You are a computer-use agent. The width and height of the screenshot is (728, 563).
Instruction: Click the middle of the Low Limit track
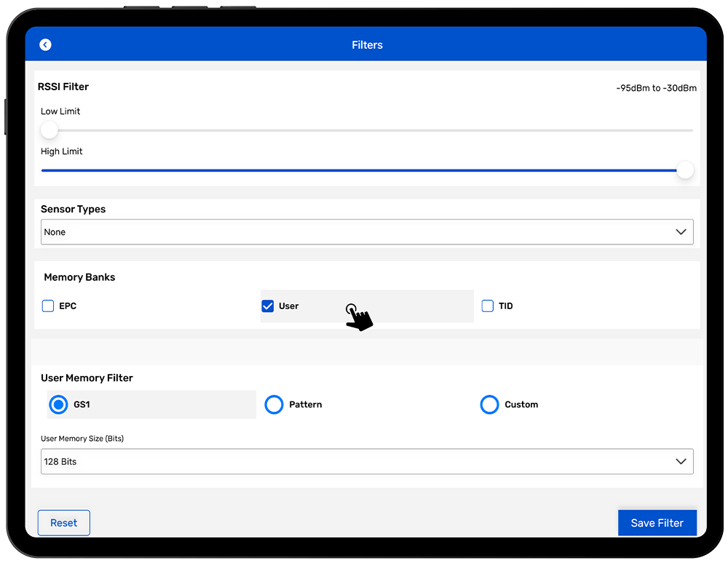point(367,130)
